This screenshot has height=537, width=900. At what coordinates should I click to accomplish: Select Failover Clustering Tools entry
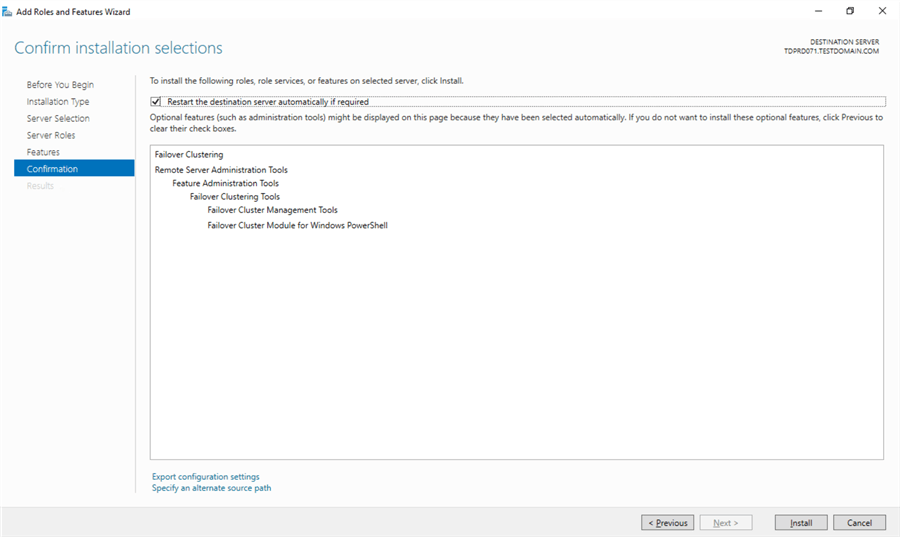click(235, 196)
